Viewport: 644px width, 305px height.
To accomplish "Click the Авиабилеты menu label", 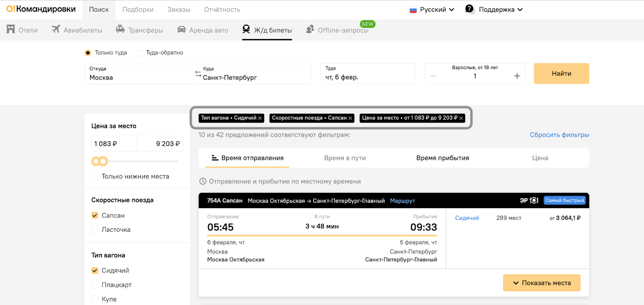I will pyautogui.click(x=83, y=30).
